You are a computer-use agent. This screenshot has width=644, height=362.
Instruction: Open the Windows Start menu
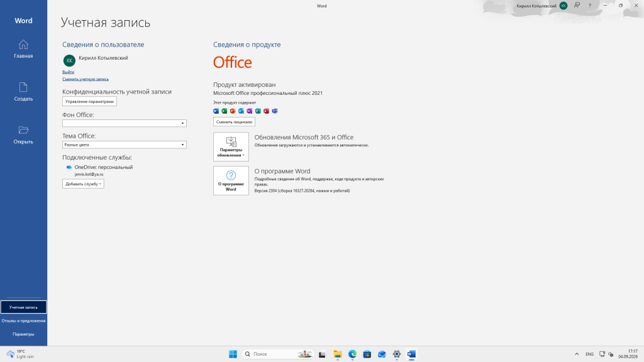(x=233, y=354)
